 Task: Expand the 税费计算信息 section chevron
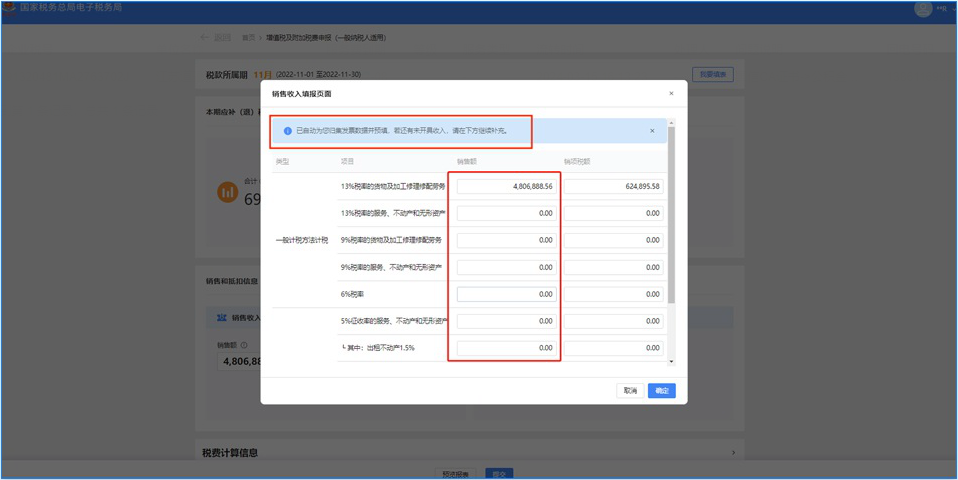tap(733, 453)
